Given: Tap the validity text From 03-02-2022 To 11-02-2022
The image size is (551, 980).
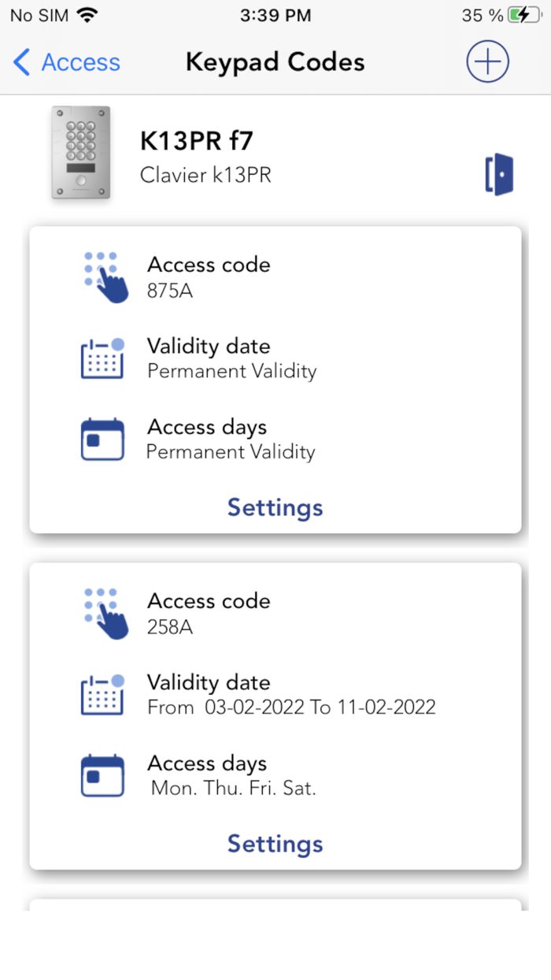Looking at the screenshot, I should (x=291, y=707).
